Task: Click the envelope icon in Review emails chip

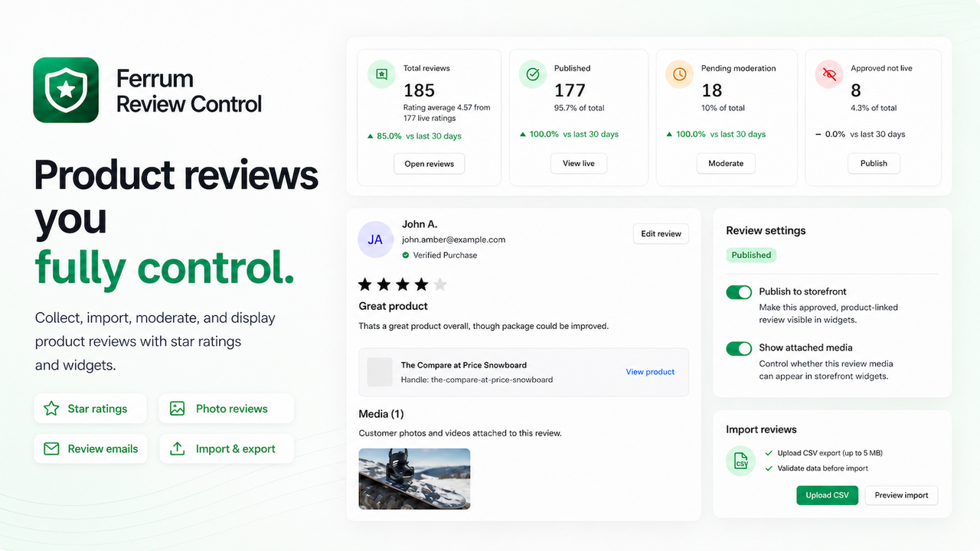Action: [x=51, y=449]
